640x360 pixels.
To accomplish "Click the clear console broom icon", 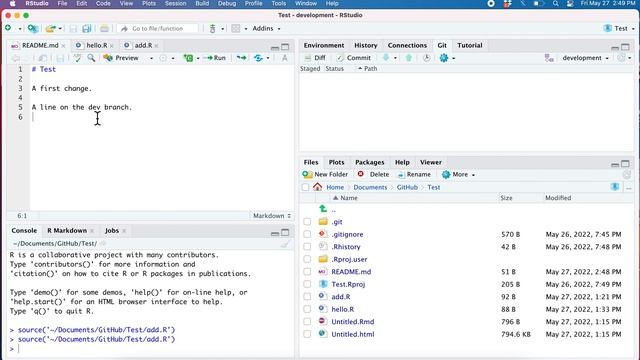I will (x=285, y=244).
